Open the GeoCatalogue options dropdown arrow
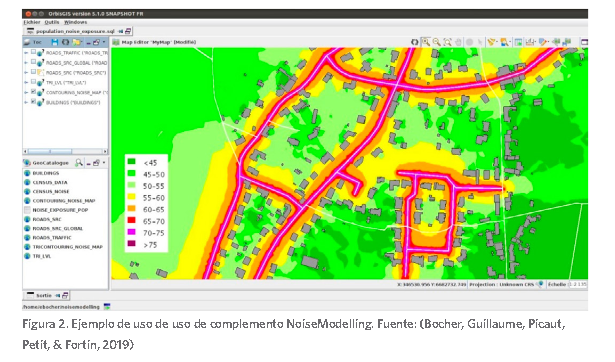The width and height of the screenshot is (615, 362). point(104,162)
